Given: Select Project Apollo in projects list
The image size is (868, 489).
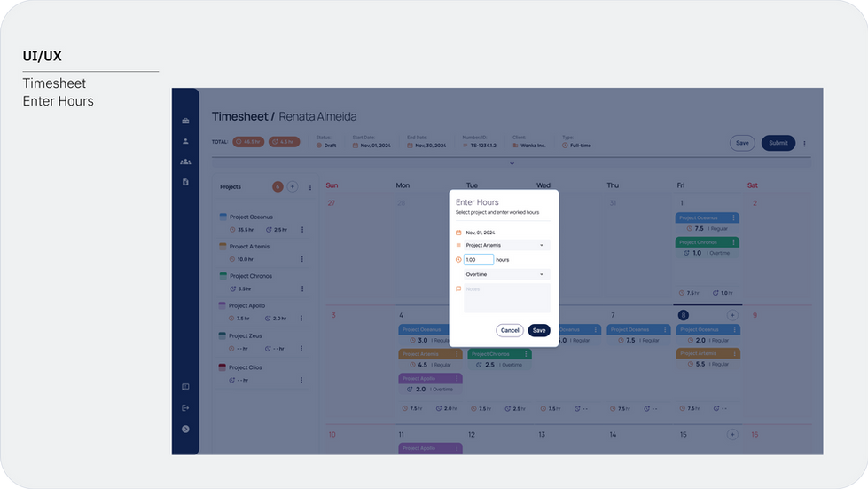Looking at the screenshot, I should click(x=246, y=305).
